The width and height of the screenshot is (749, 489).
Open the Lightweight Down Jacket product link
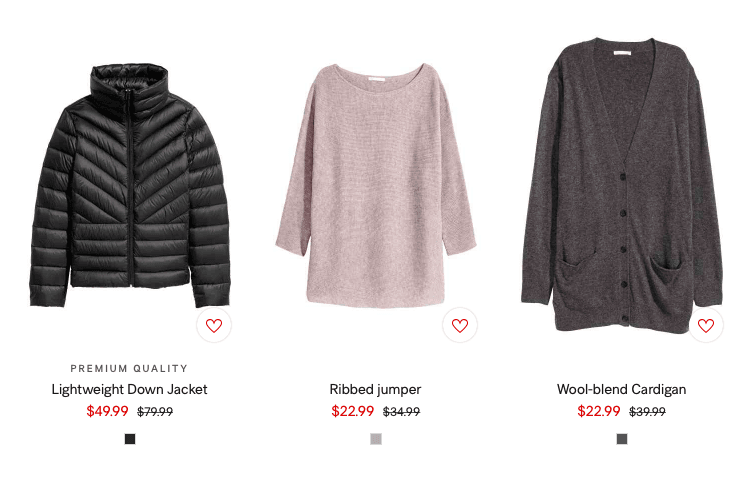[x=129, y=389]
